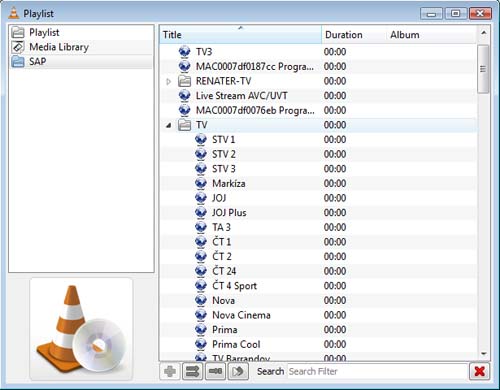
Task: Select the STV 2 channel name
Action: [x=224, y=154]
